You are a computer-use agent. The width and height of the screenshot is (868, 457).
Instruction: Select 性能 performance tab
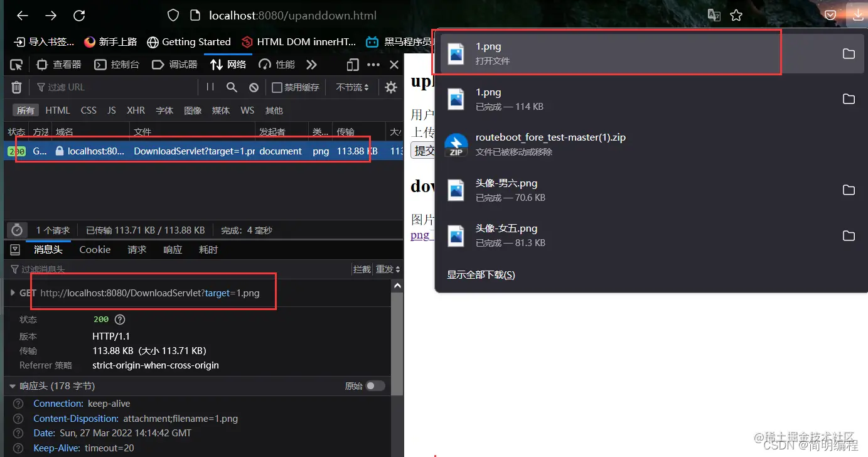coord(277,64)
